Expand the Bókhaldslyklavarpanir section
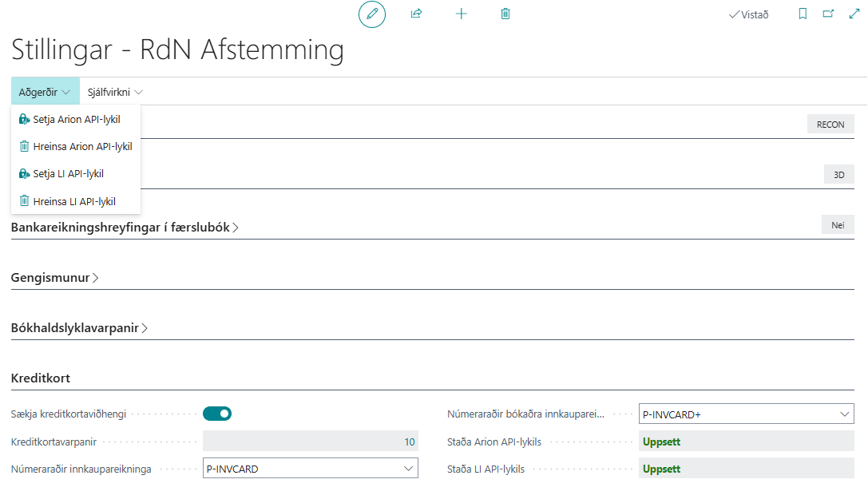 (x=79, y=328)
